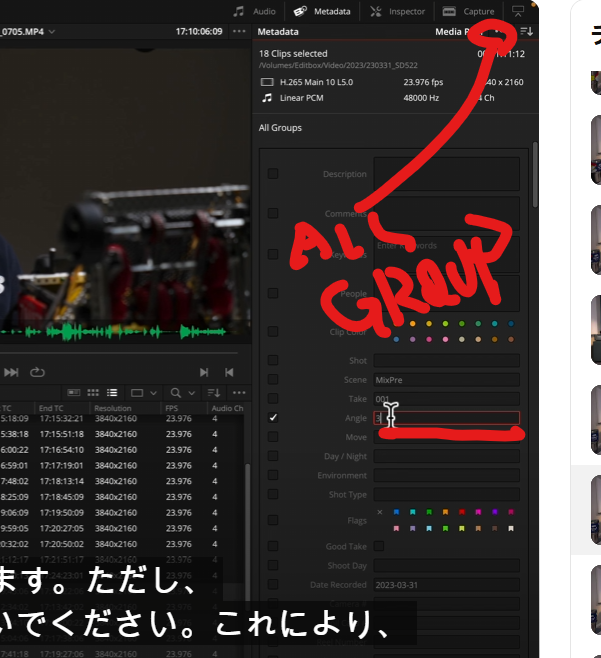Select the clip row ending 17:18:13:14
This screenshot has height=658, width=601.
tap(122, 481)
